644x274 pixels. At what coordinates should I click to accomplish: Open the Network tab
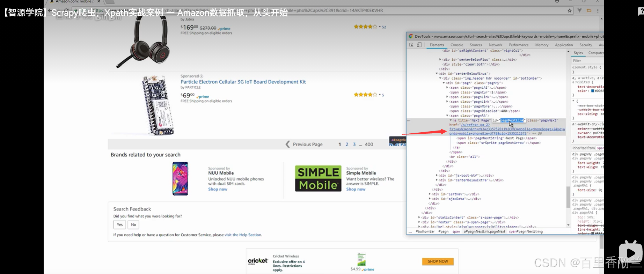(496, 45)
